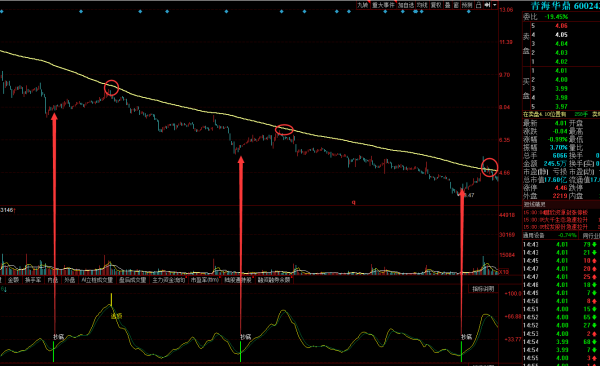This screenshot has width=600, height=366.
Task: Select sell level 5 price 4.06
Action: coord(561,26)
